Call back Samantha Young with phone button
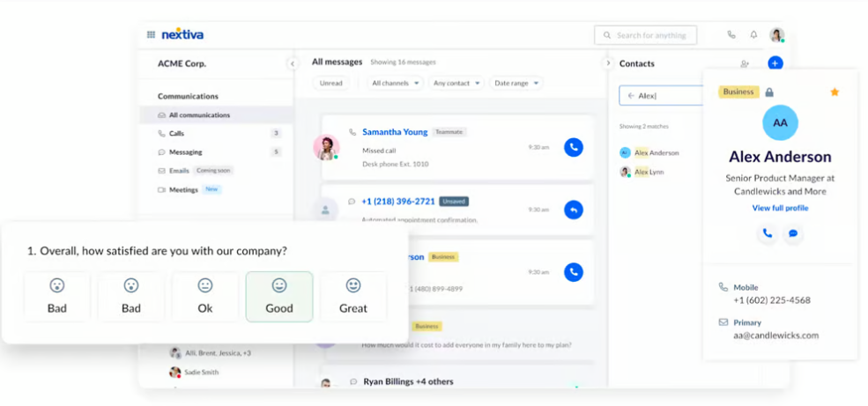 point(574,147)
